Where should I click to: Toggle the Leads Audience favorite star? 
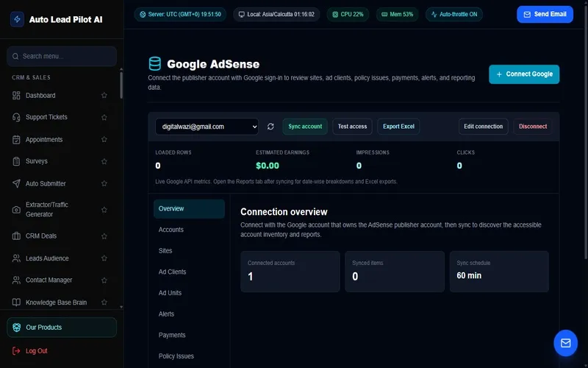(x=104, y=258)
